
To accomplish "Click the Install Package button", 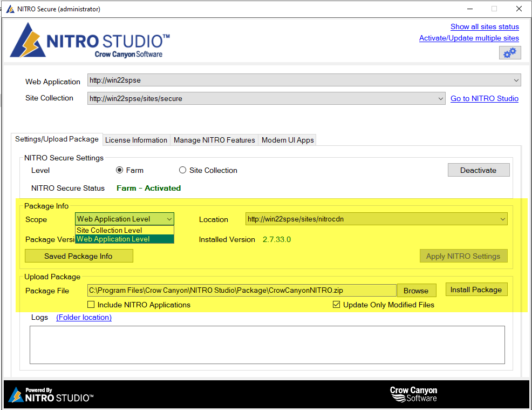I will [x=476, y=290].
